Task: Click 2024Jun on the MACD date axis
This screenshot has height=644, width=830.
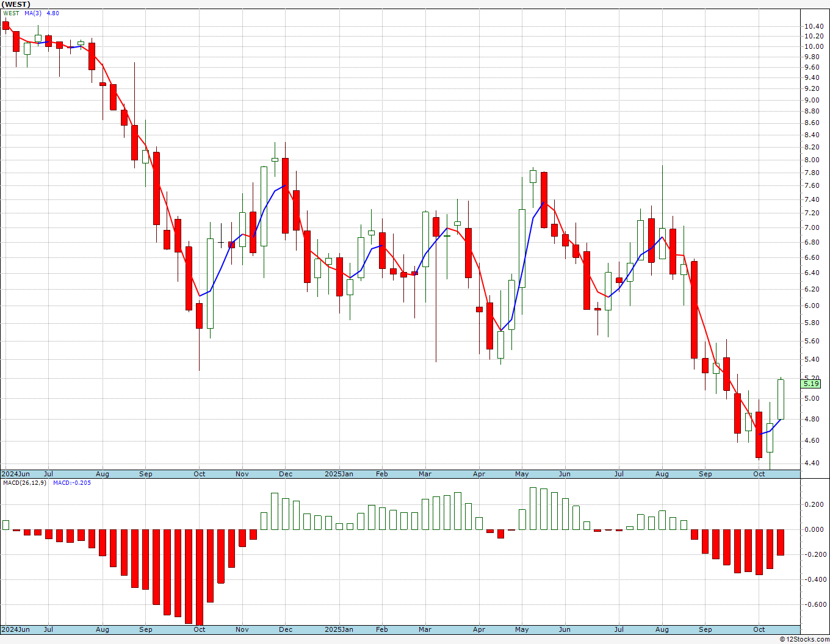Action: (x=15, y=629)
